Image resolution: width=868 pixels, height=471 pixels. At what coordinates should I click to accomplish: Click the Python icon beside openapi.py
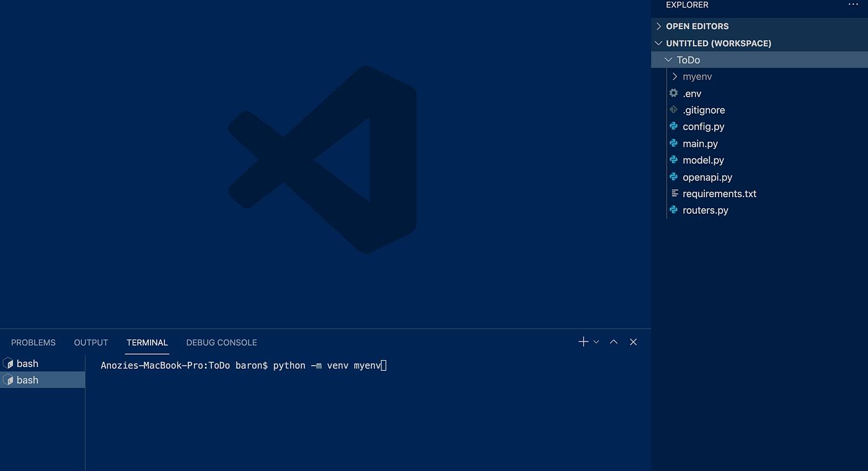[x=674, y=177]
